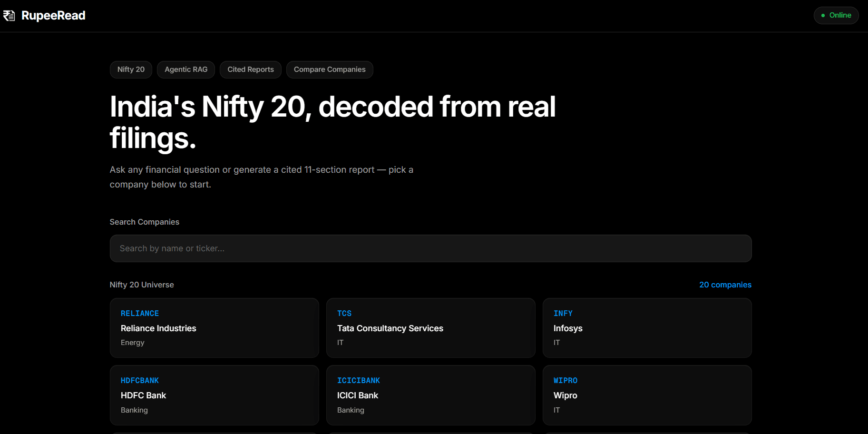This screenshot has width=868, height=434.
Task: Open the Tata Consultancy Services card
Action: tap(430, 328)
